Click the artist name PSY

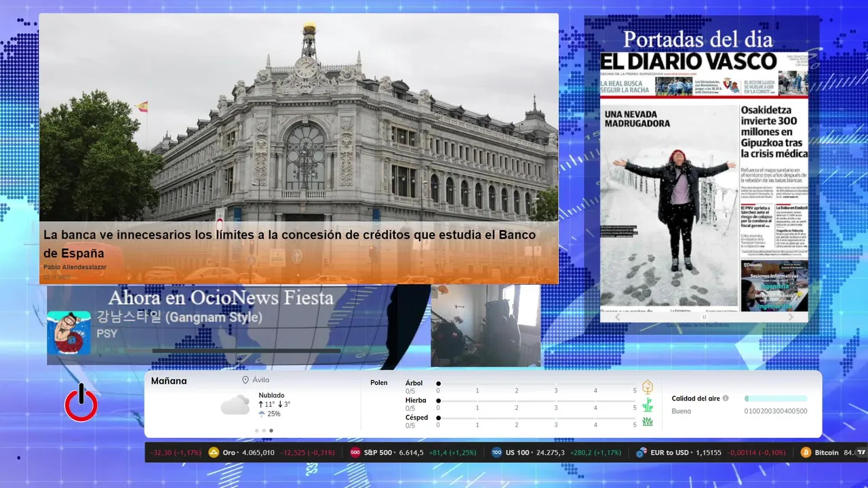tap(106, 333)
